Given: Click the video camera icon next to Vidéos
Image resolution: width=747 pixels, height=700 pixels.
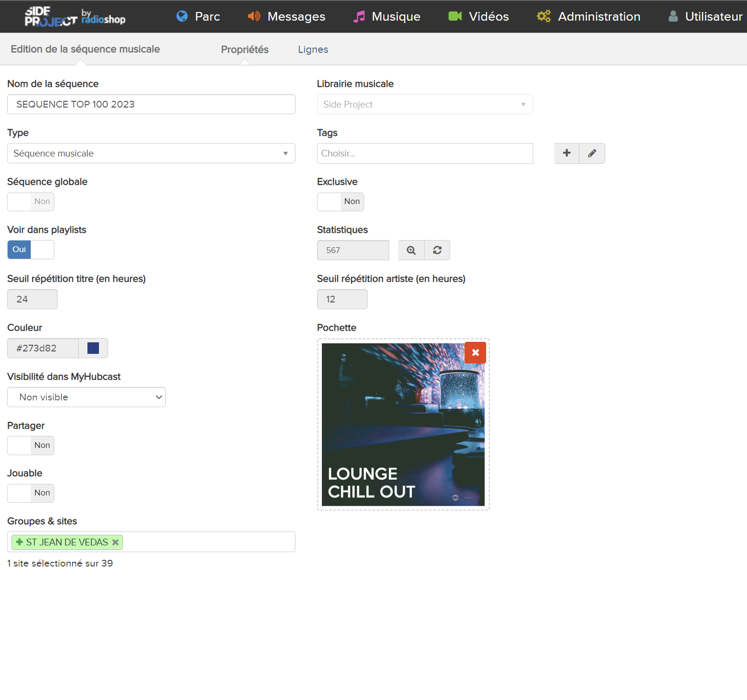Looking at the screenshot, I should (455, 16).
